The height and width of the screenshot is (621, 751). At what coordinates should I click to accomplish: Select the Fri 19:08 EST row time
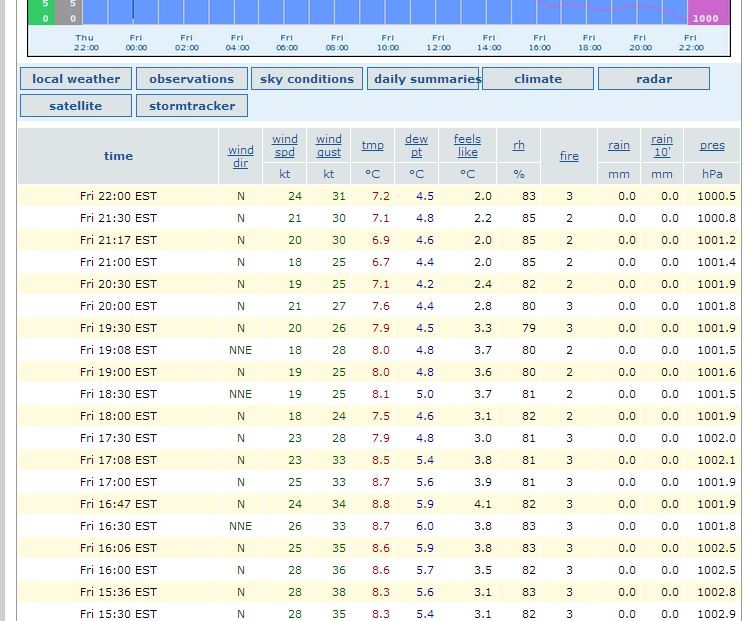pos(118,350)
